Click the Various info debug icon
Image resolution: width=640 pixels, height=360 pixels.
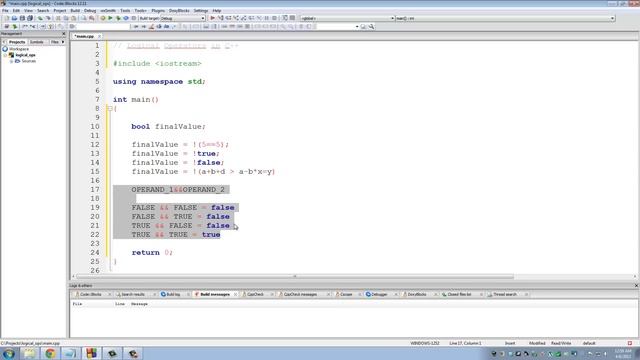coord(292,18)
